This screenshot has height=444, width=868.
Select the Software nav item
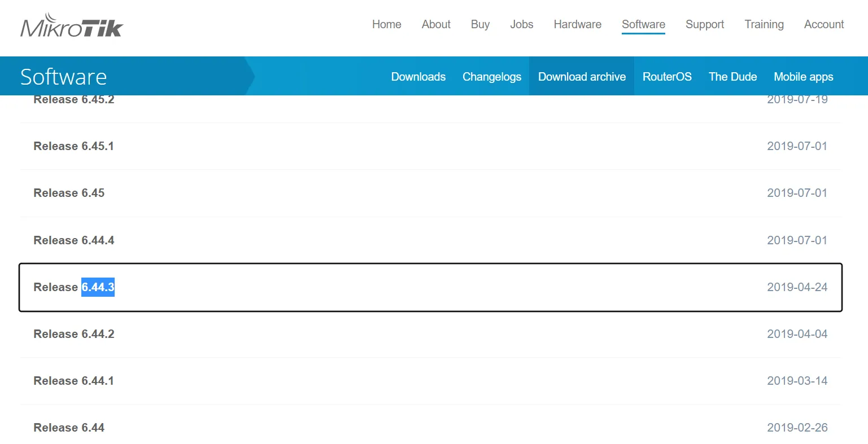[x=643, y=24]
